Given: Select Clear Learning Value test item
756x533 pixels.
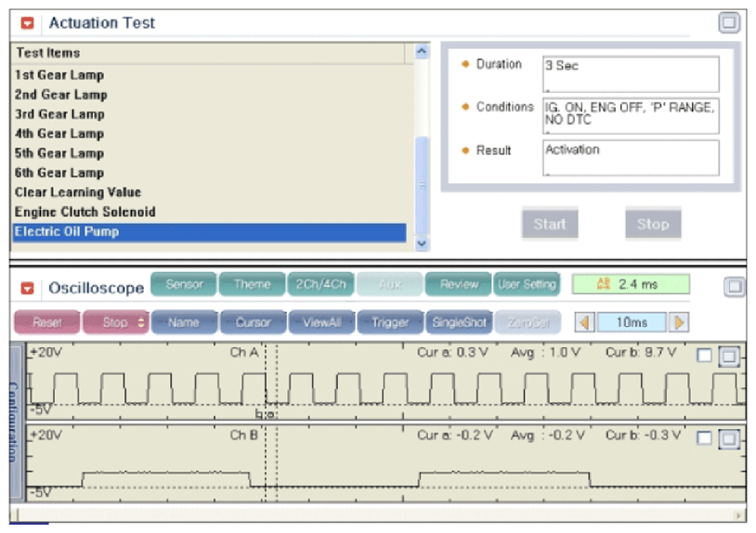Looking at the screenshot, I should [x=78, y=192].
